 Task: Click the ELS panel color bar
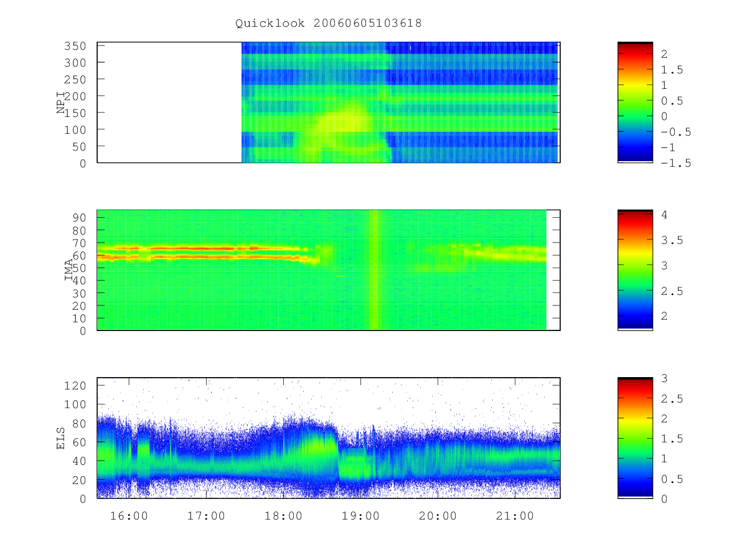point(635,438)
